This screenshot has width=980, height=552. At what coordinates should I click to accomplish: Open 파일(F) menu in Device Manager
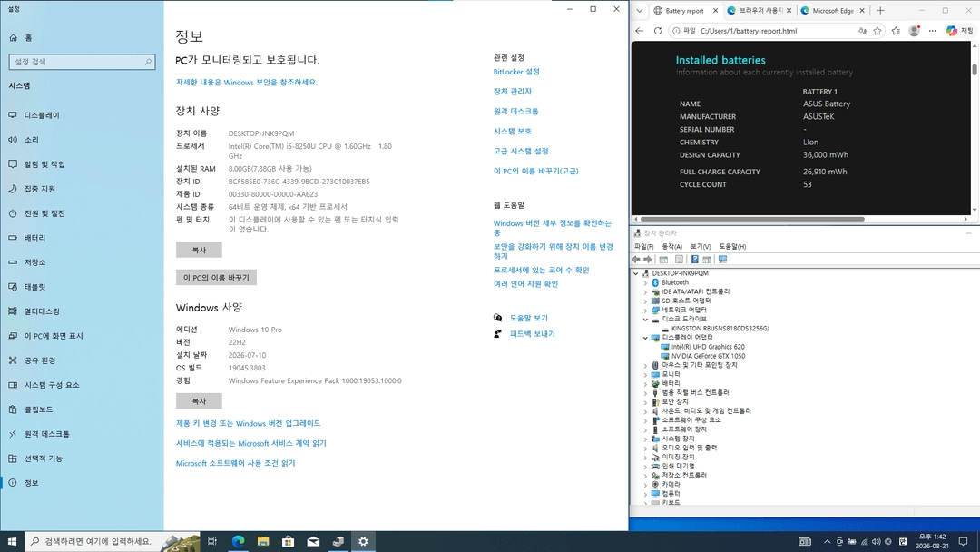643,246
